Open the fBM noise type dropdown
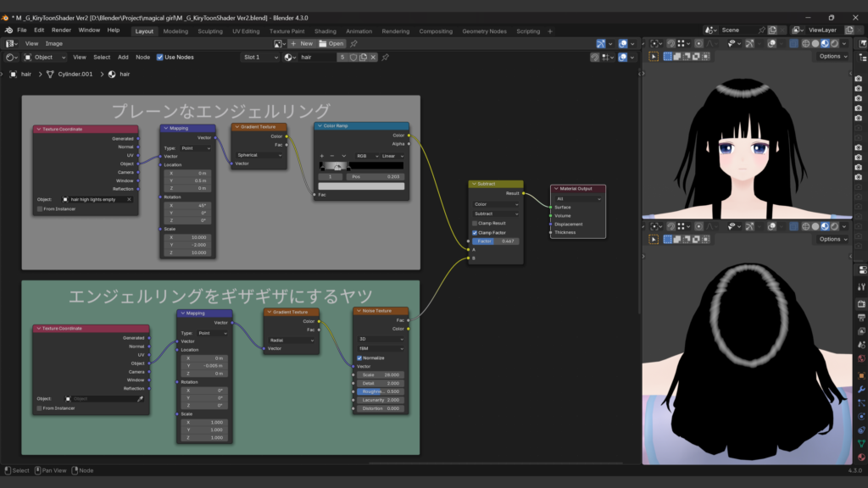This screenshot has height=488, width=868. (381, 348)
